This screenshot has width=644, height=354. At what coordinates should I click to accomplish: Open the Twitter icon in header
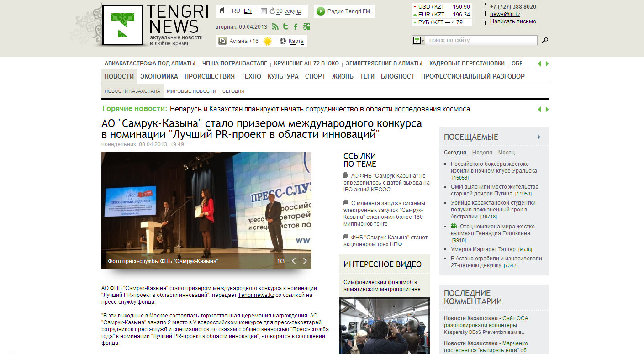[x=285, y=26]
